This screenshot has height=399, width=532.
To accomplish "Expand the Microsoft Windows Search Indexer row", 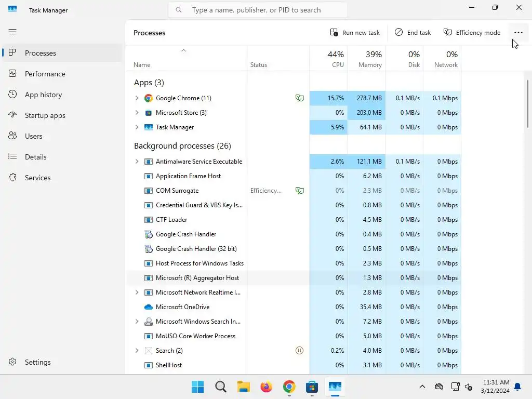I will click(137, 322).
